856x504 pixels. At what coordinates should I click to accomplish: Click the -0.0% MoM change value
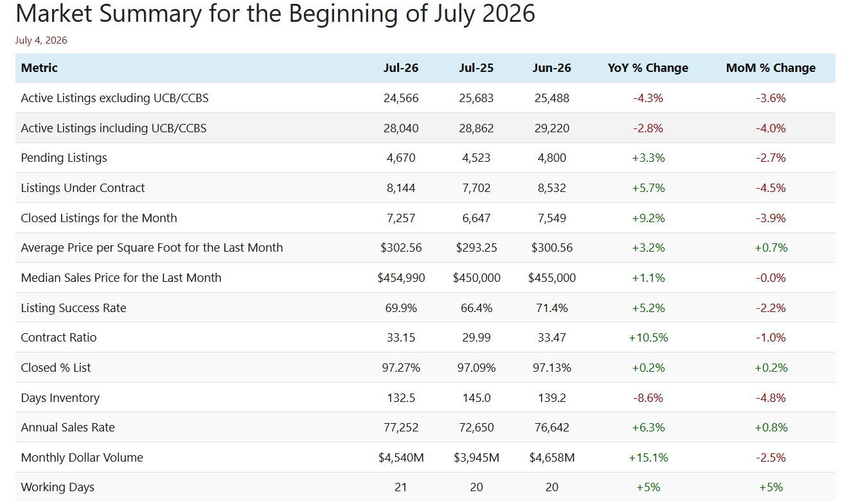[x=771, y=278]
